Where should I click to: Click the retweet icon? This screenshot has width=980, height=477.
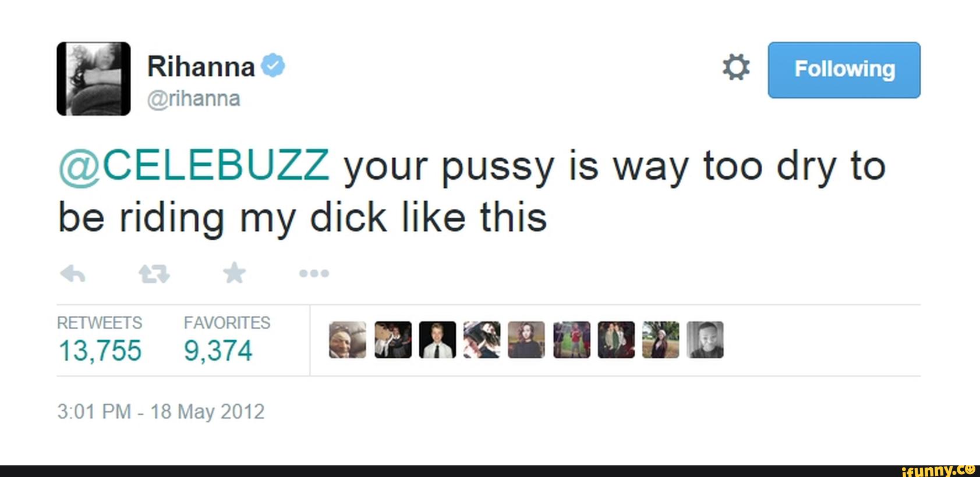154,273
